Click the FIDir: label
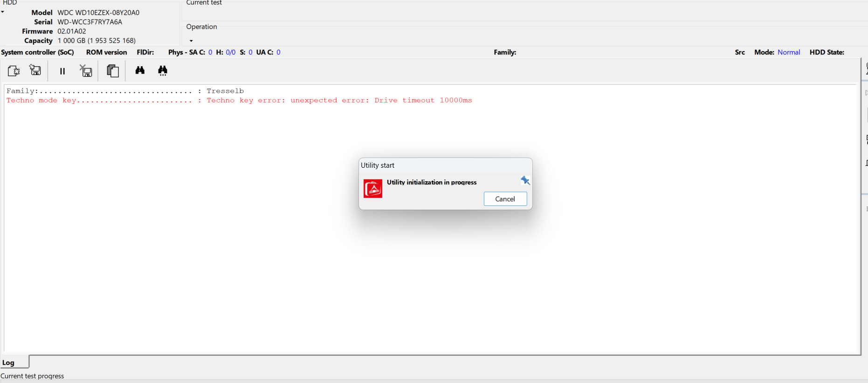 [x=145, y=52]
